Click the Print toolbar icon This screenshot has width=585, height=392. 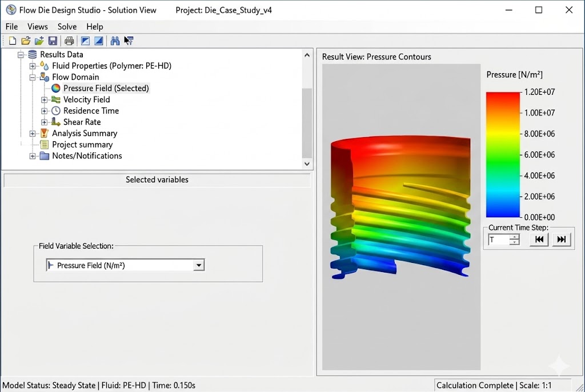click(69, 41)
